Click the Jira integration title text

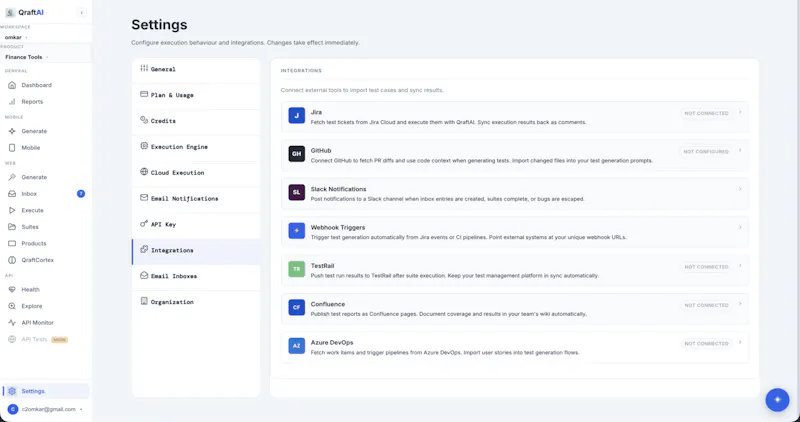coord(316,112)
